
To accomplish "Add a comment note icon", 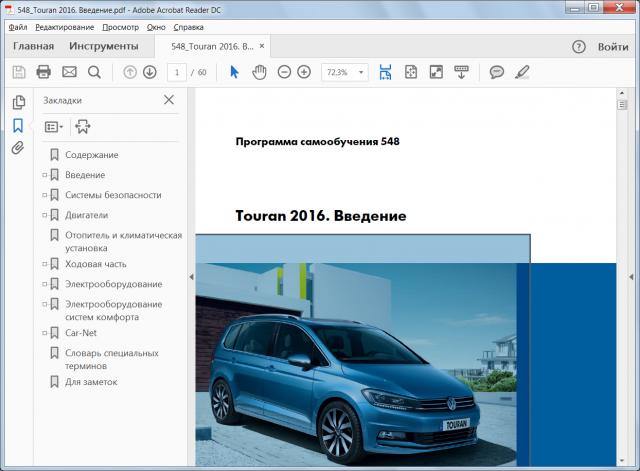I will click(497, 72).
